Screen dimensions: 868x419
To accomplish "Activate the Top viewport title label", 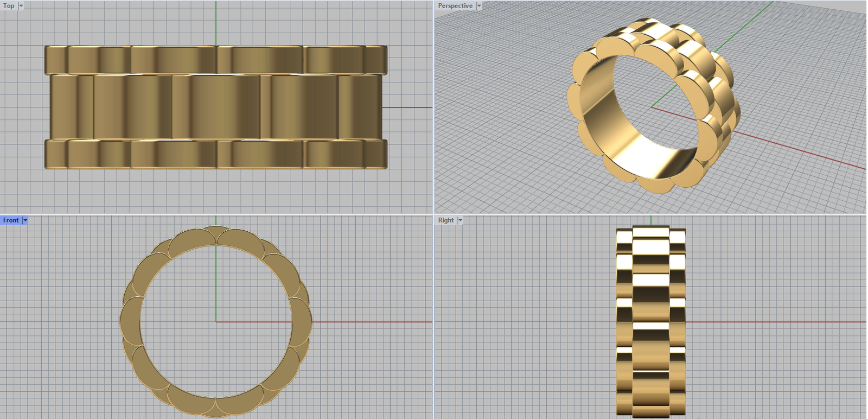I will (x=9, y=6).
